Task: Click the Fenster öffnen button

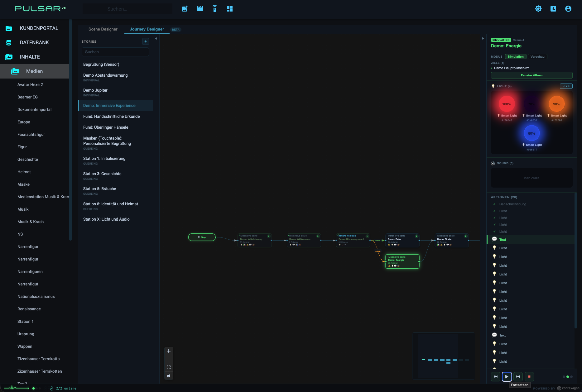Action: (532, 75)
